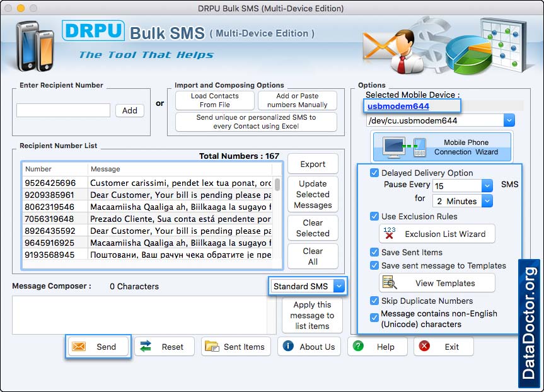544x392 pixels.
Task: Click the green Help question icon
Action: pyautogui.click(x=358, y=346)
